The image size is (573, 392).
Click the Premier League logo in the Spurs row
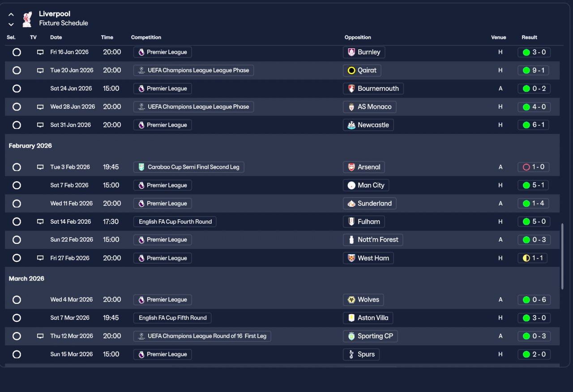pos(141,354)
